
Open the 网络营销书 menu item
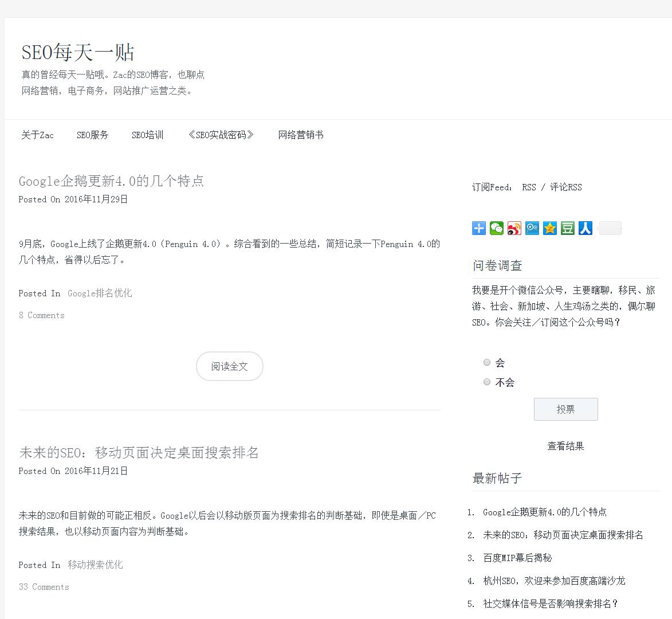click(x=300, y=135)
